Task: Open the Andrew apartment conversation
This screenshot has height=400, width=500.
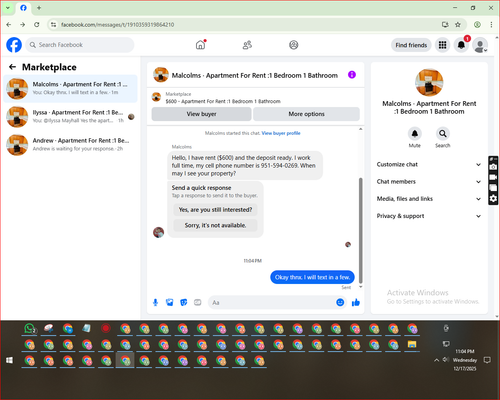Action: (x=70, y=145)
